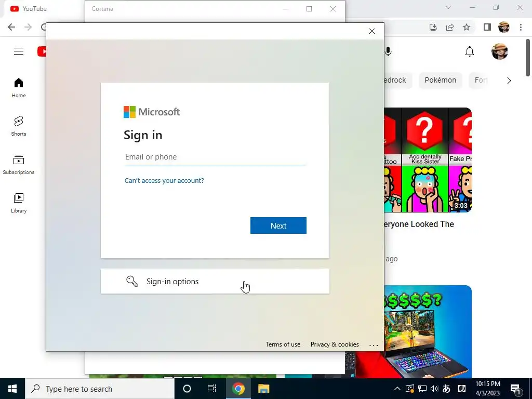532x399 pixels.
Task: Click Chrome install app icon
Action: pyautogui.click(x=433, y=27)
